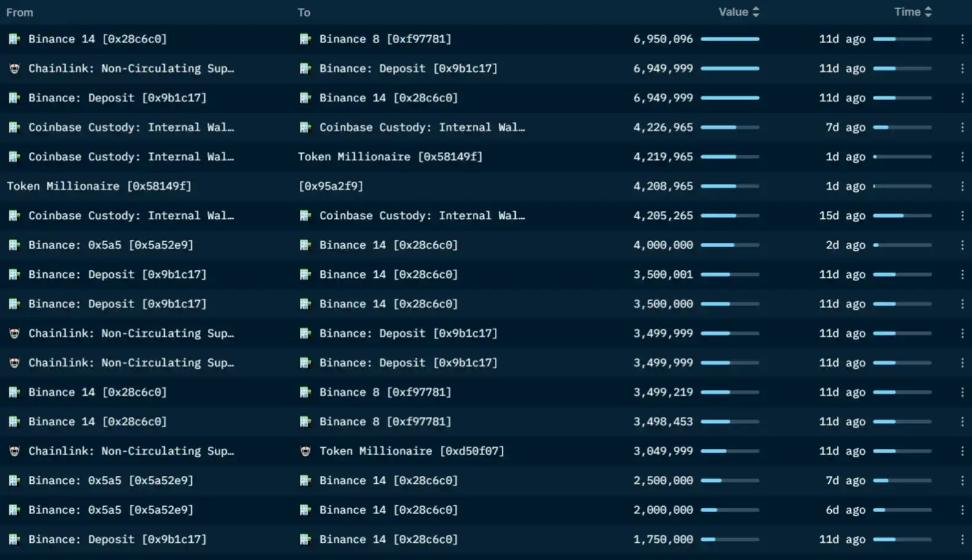Click sender Binance icon in 3,500,000 row
This screenshot has width=972, height=560.
(x=14, y=304)
